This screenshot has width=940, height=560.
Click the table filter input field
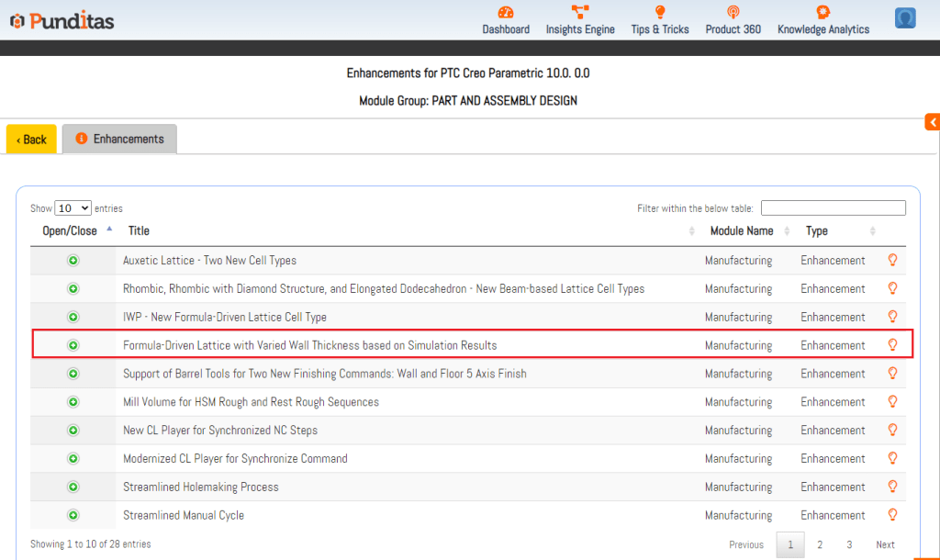click(x=833, y=208)
